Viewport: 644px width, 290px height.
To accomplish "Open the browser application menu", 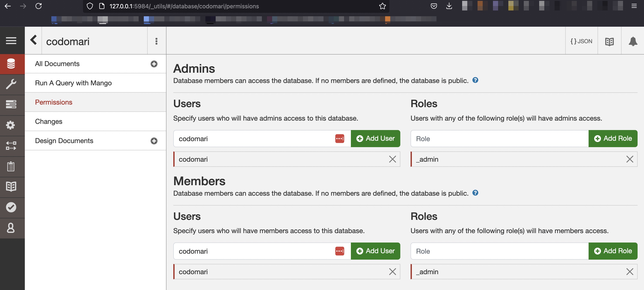I will (634, 6).
